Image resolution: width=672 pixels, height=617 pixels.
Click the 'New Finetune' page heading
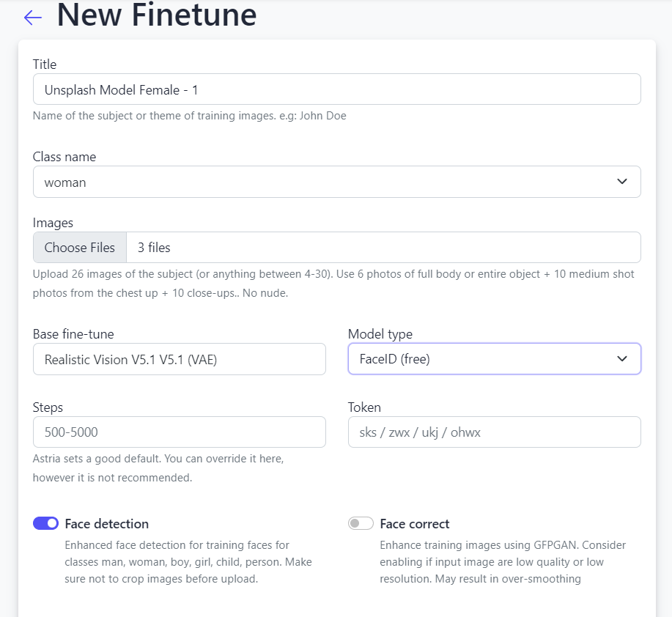click(x=157, y=16)
